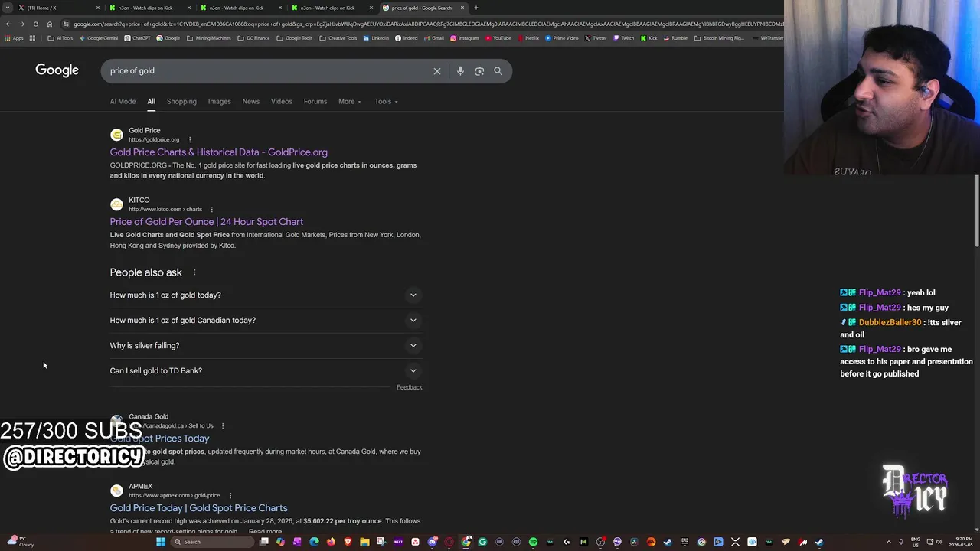Viewport: 980px width, 551px height.
Task: Open the Netflix bookmark
Action: (528, 38)
